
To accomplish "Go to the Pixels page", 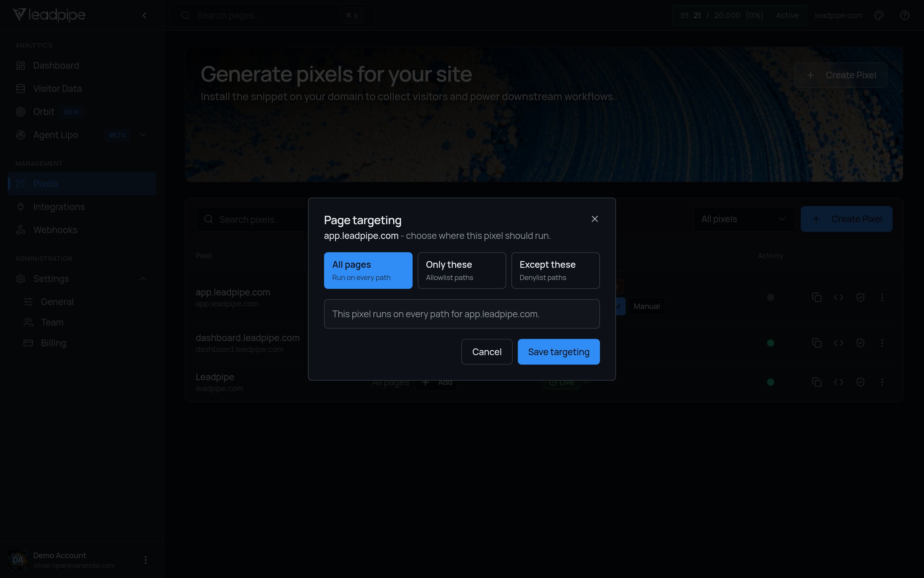I will (82, 183).
